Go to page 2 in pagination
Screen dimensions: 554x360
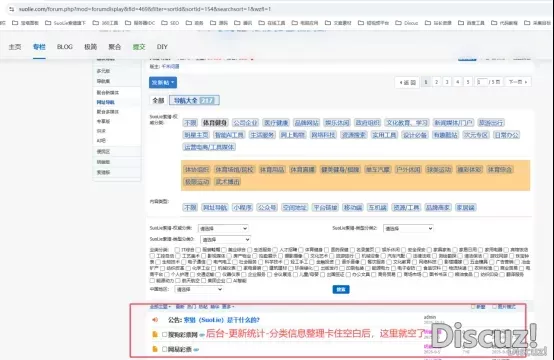pos(436,82)
